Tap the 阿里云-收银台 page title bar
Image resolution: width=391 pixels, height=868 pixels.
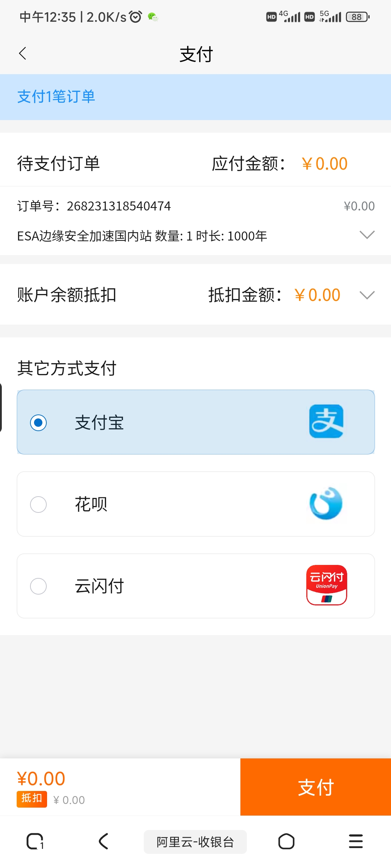coord(195,842)
